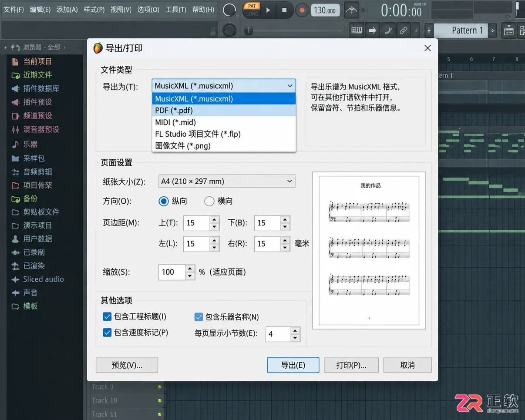Click the master pitch knob
Image resolution: width=525 pixels, height=420 pixels.
229,30
